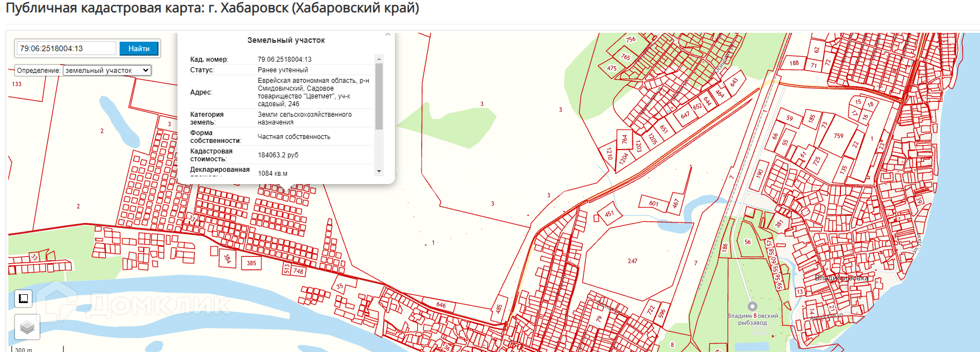Open the map layers icon
This screenshot has height=352, width=980.
click(x=27, y=327)
